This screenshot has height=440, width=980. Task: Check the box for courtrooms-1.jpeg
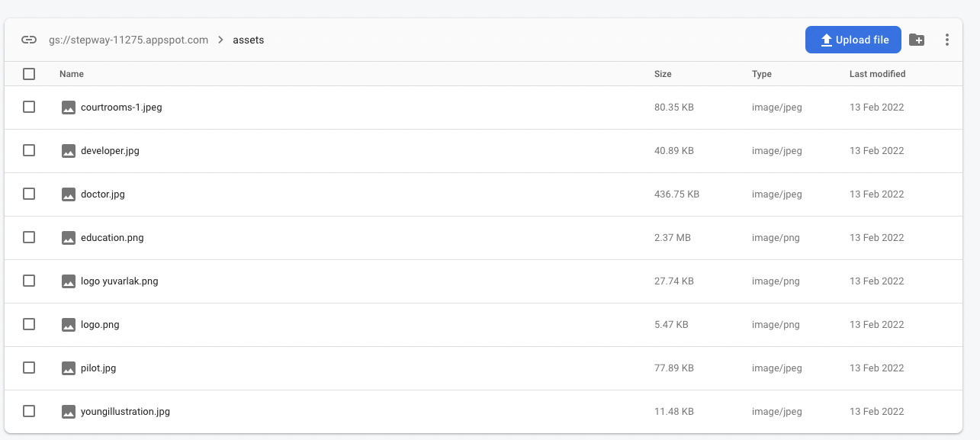pos(29,107)
